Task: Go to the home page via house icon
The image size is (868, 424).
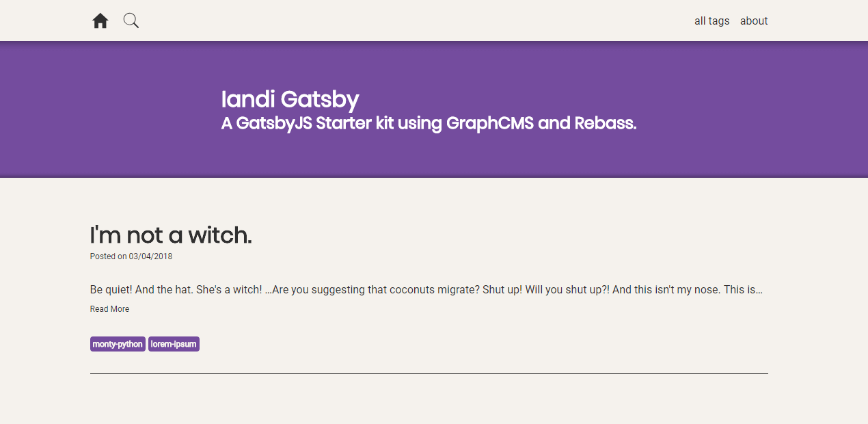Action: [100, 21]
